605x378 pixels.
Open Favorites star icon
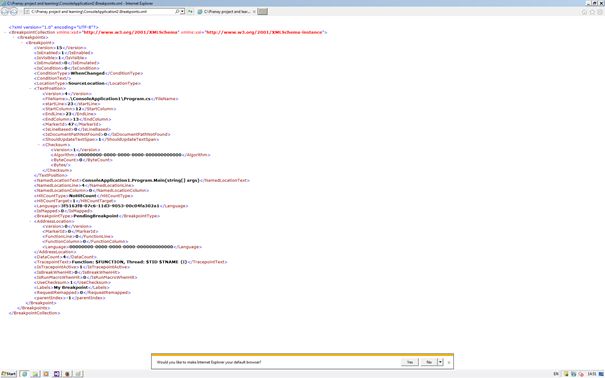click(592, 12)
